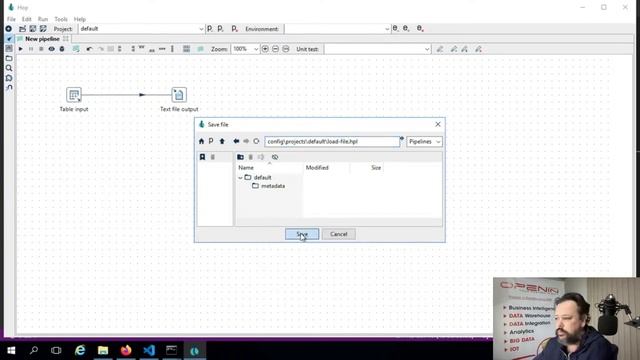Open the search magnifier in left sidebar
This screenshot has width=640, height=360.
9,68
